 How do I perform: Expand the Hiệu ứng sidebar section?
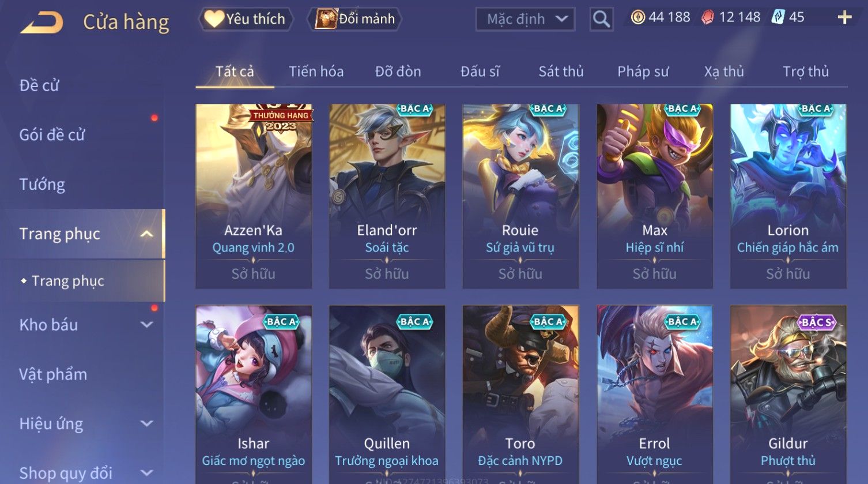(146, 424)
